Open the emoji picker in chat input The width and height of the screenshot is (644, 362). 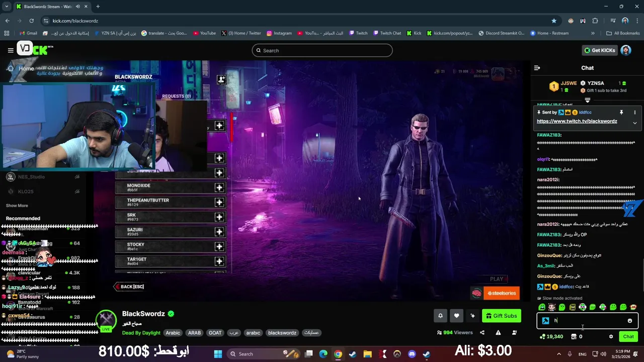[629, 321]
